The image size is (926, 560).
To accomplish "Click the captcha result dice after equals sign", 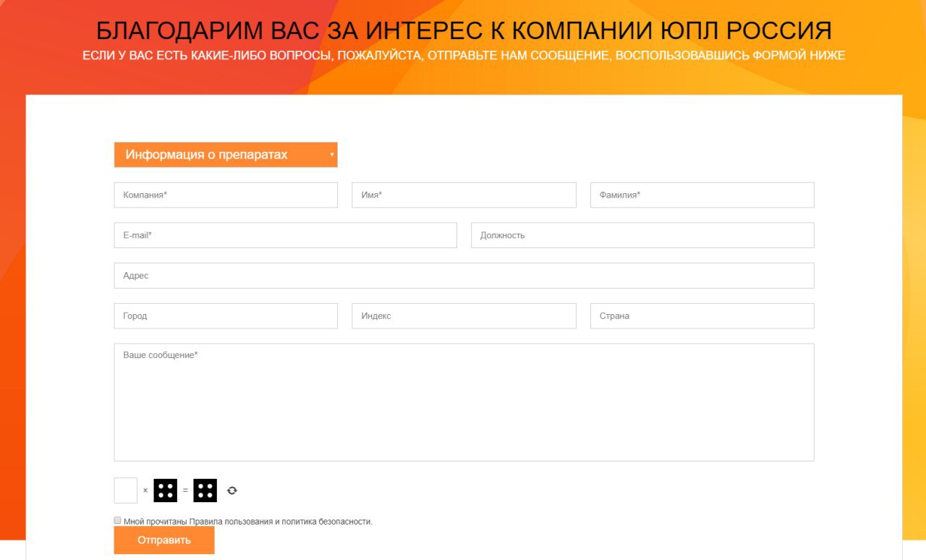I will 205,491.
